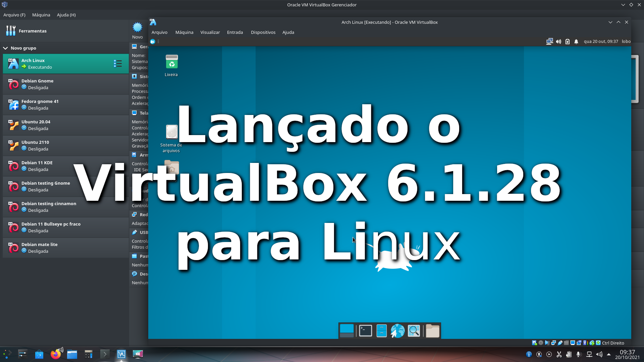Select Debian Gnome virtual machine
The image size is (644, 362).
pos(66,84)
